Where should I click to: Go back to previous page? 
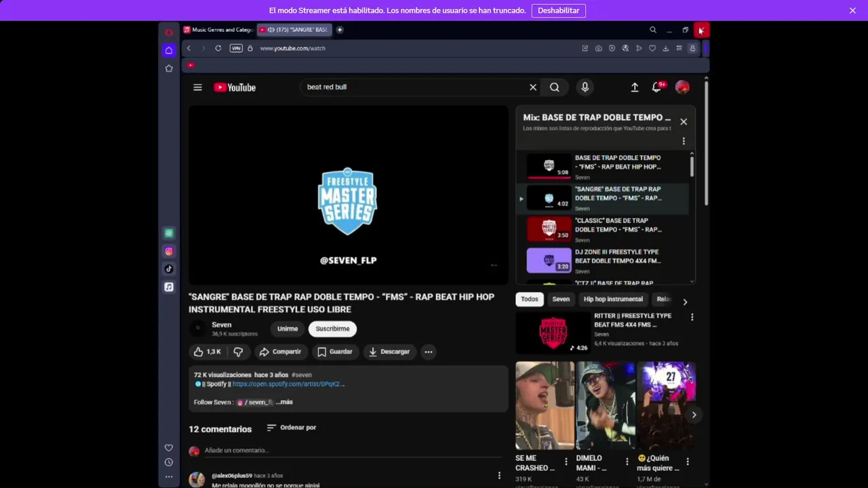coord(189,48)
